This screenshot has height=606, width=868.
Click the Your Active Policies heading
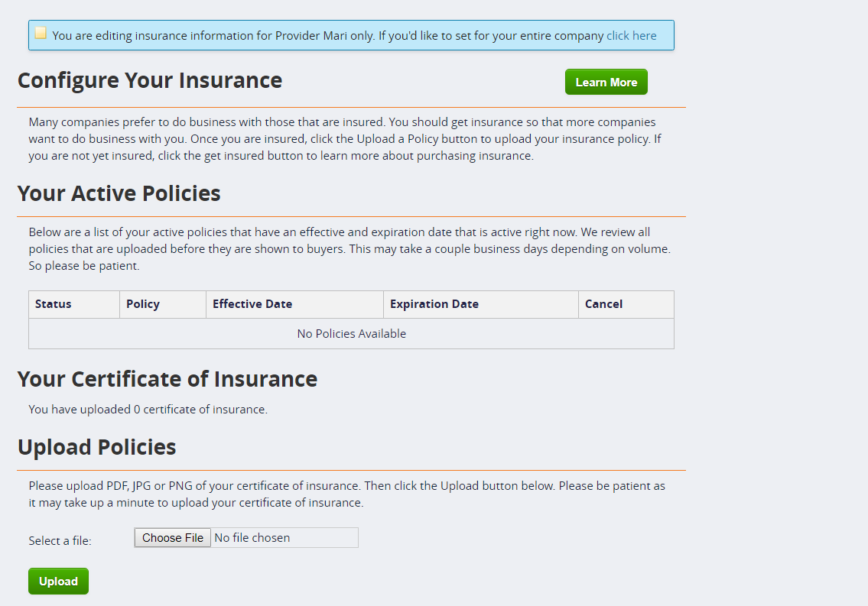click(119, 193)
